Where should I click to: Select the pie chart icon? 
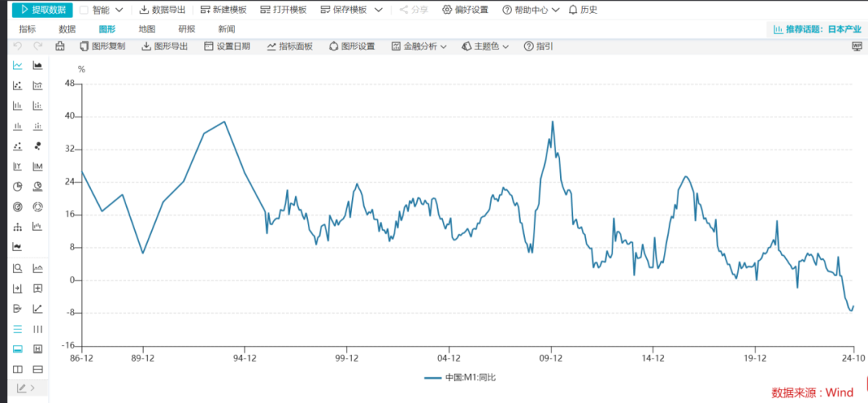pyautogui.click(x=17, y=187)
